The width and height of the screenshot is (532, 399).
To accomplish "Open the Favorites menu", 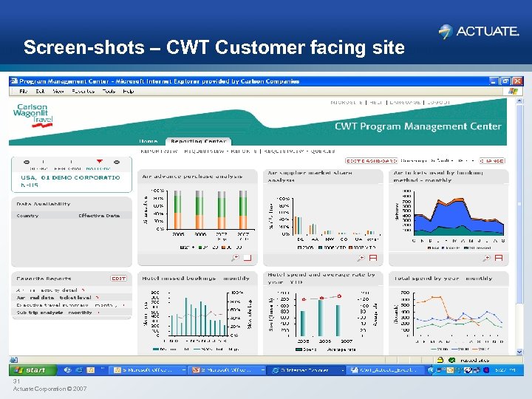I will [83, 92].
